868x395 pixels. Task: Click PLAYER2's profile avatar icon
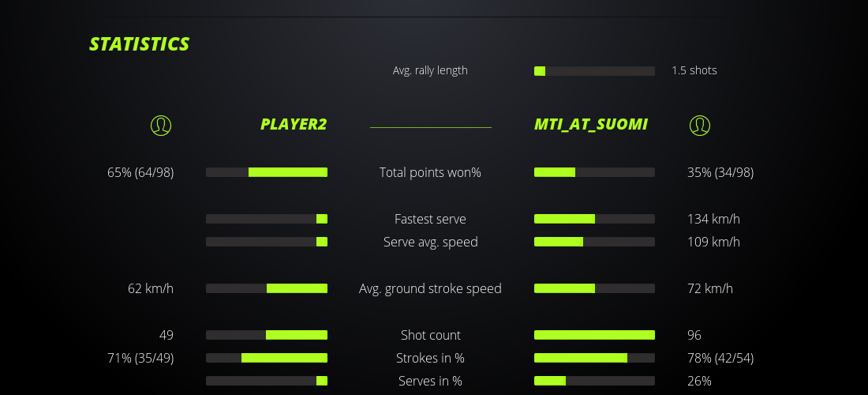(x=161, y=125)
